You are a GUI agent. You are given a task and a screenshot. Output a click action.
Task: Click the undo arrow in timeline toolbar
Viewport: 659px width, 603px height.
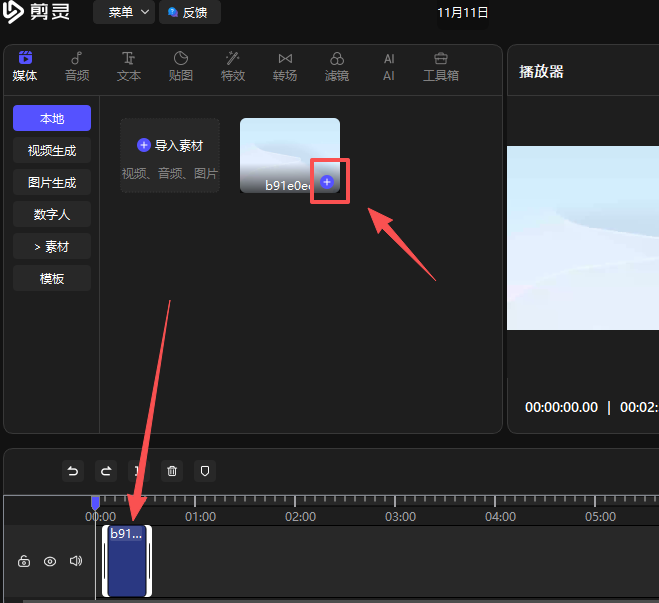tap(72, 470)
